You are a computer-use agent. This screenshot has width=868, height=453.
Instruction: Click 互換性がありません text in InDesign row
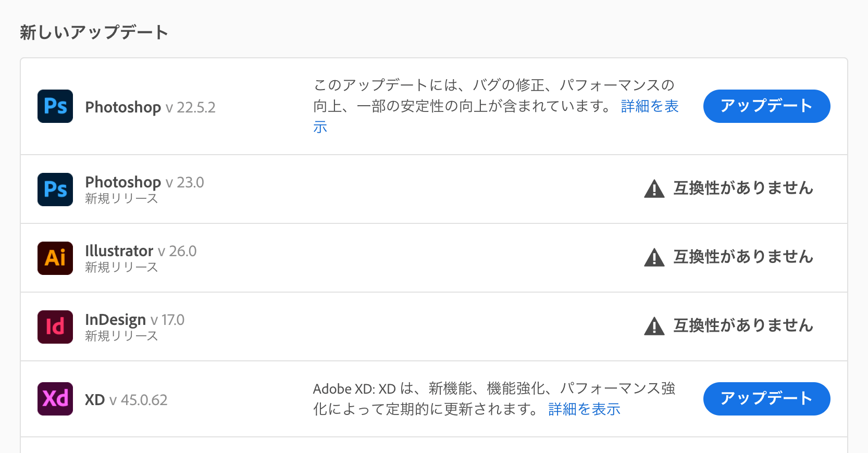[x=743, y=325]
